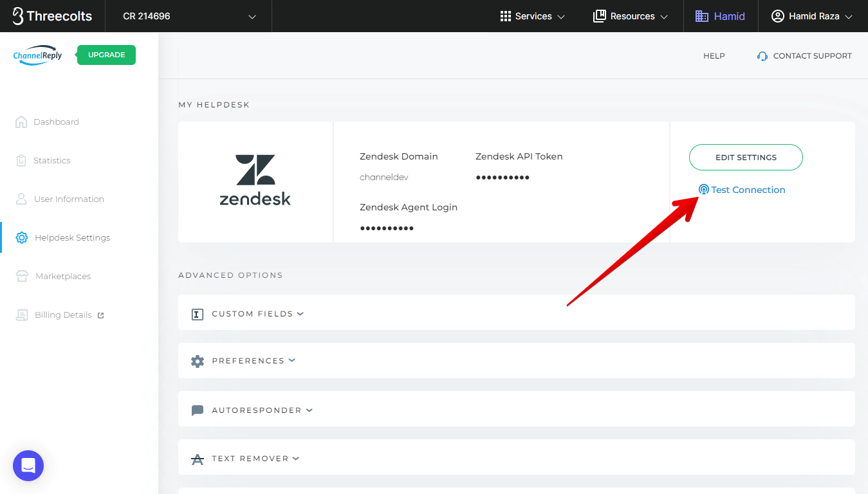The image size is (868, 494).
Task: Select the Hamid organization
Action: [721, 16]
